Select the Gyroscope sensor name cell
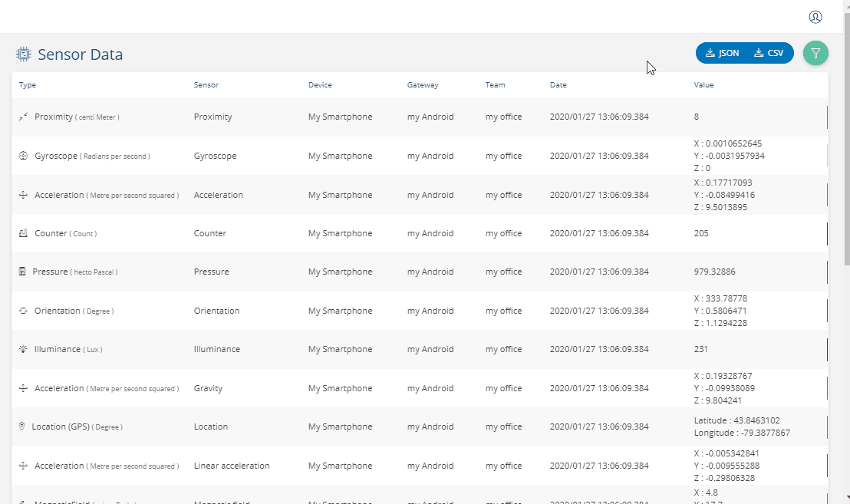The width and height of the screenshot is (850, 504). pyautogui.click(x=216, y=156)
